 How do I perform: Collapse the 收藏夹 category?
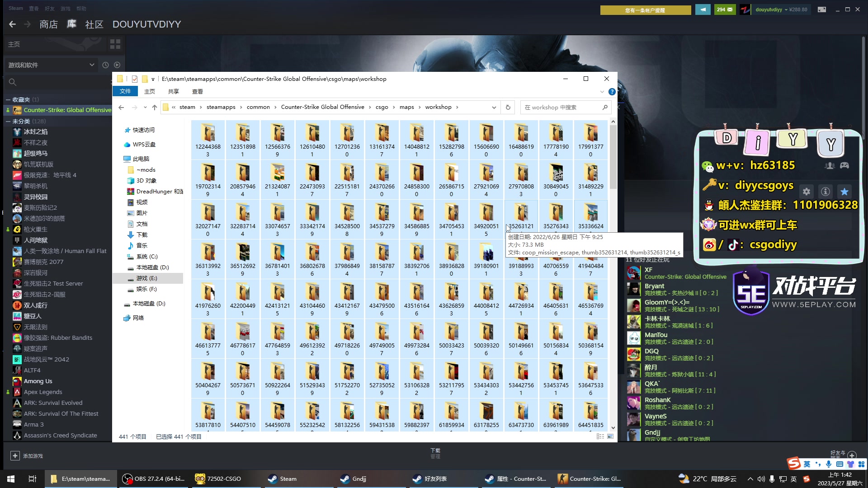click(8, 100)
